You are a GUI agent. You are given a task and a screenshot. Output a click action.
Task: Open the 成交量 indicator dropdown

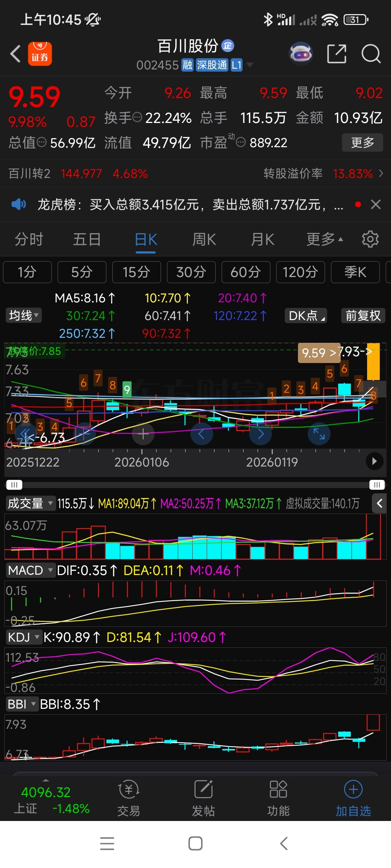coord(30,503)
